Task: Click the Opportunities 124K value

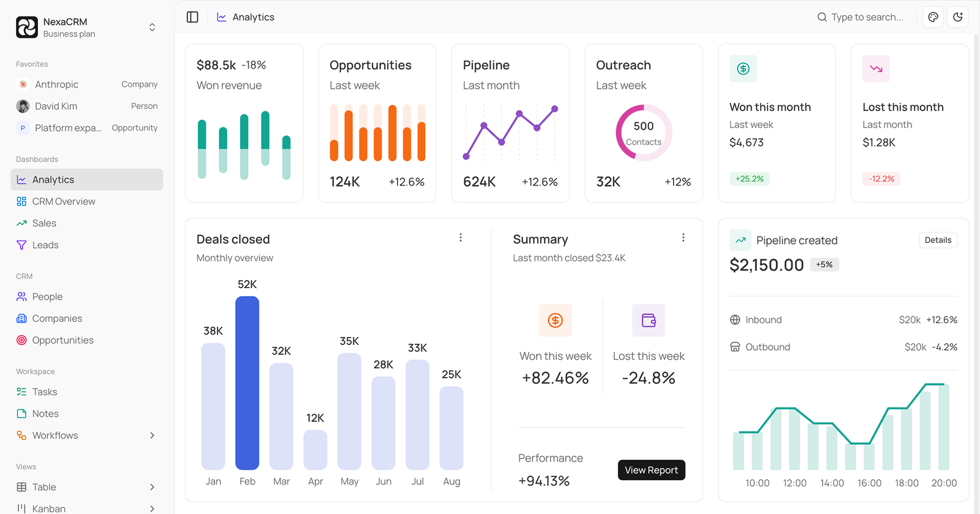Action: point(345,182)
